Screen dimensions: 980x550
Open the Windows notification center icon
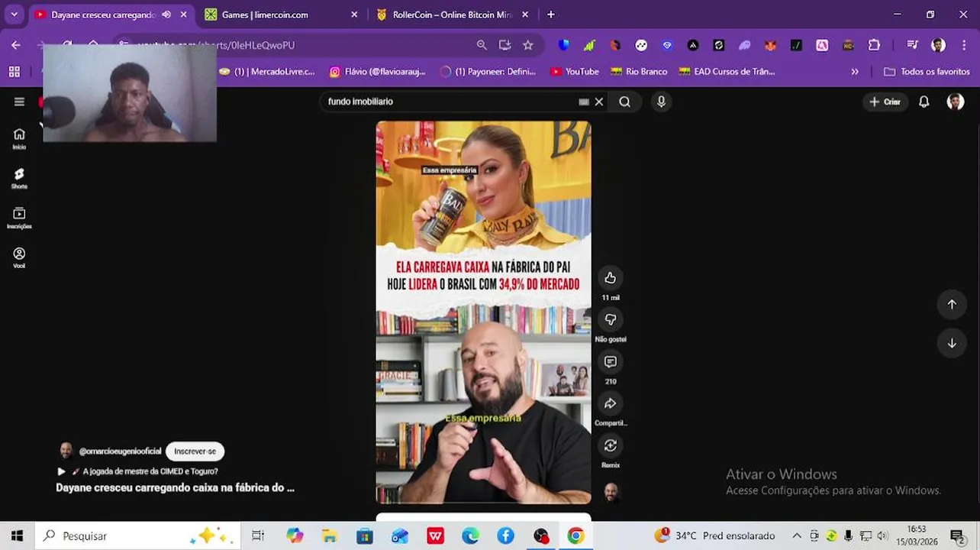tap(957, 535)
